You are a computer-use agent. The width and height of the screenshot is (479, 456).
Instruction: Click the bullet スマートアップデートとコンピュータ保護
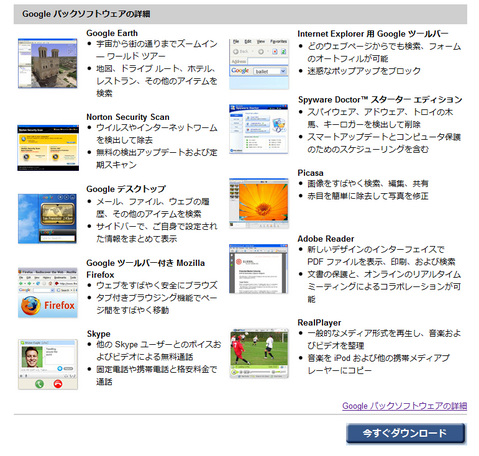coord(384,143)
